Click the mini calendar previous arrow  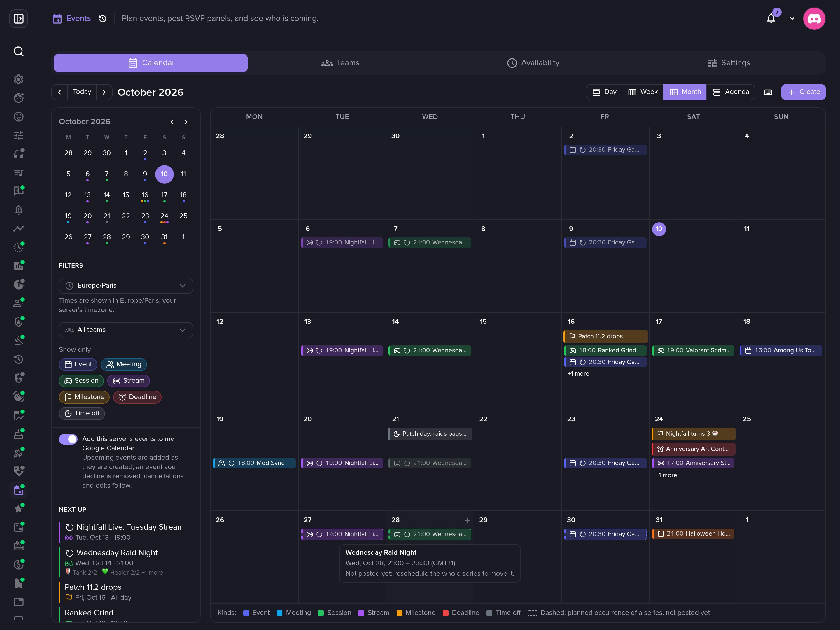172,122
